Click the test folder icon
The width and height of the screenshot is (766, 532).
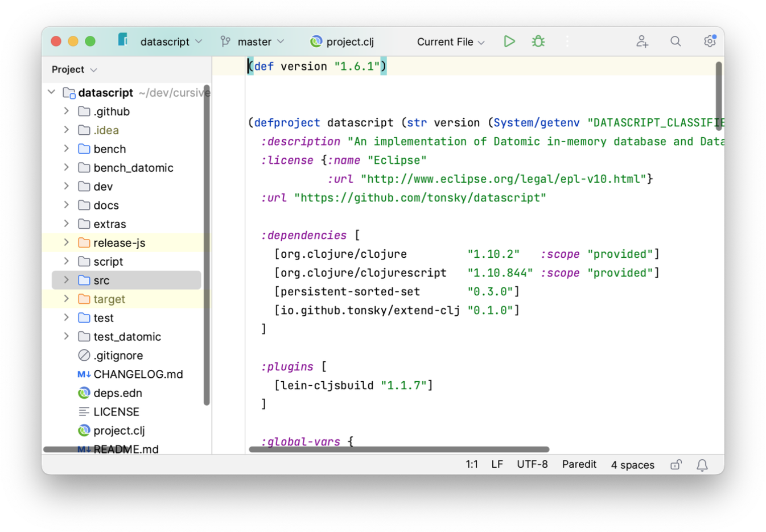[x=84, y=317]
